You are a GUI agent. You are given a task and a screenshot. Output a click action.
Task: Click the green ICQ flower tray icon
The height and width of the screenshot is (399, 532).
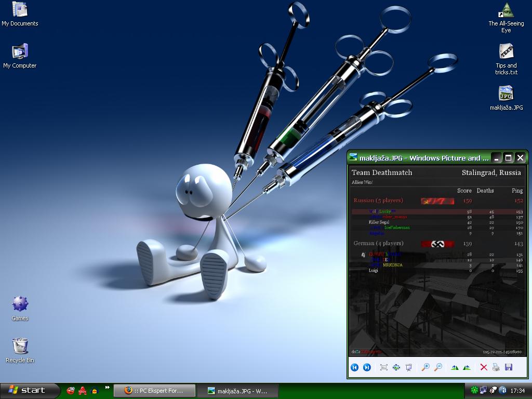click(474, 390)
